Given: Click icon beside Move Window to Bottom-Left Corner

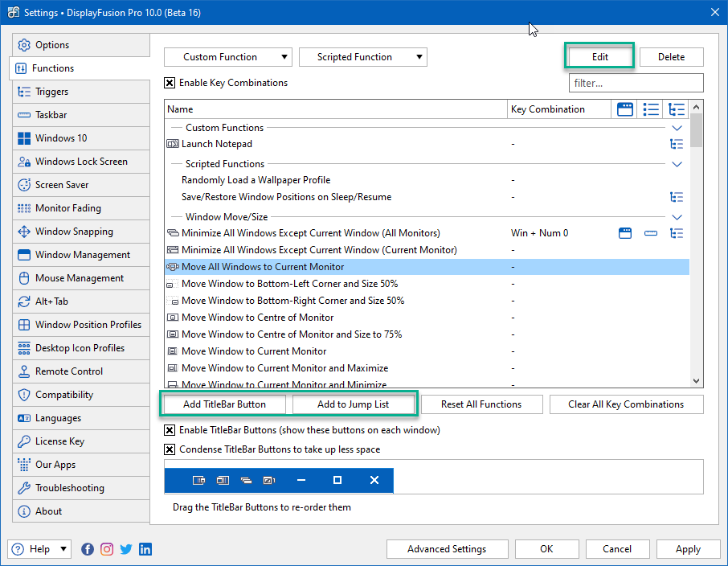Looking at the screenshot, I should (x=170, y=285).
